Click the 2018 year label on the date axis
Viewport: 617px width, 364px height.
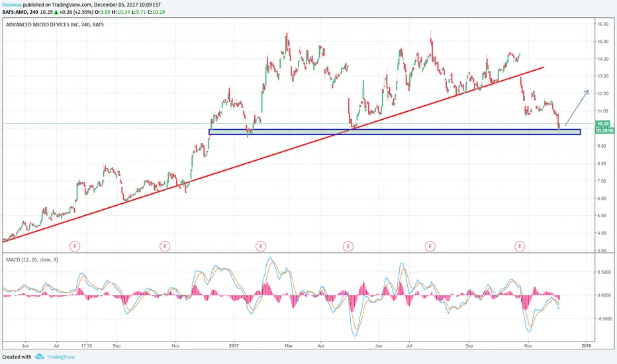[x=587, y=346]
